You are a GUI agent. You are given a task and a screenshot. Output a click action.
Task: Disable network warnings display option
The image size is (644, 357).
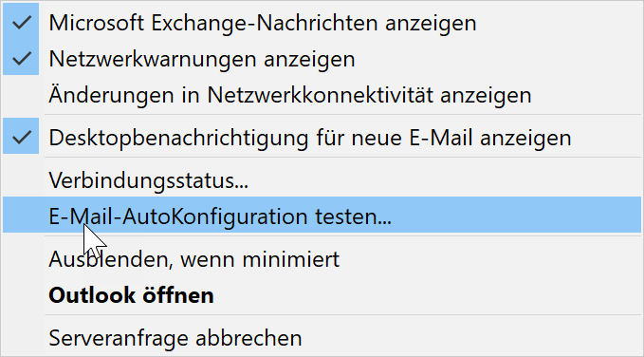tap(322, 59)
